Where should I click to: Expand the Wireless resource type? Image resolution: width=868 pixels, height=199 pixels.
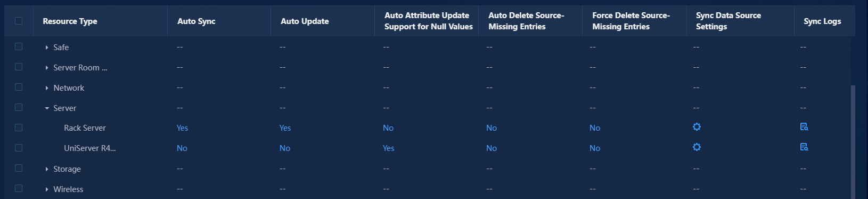pos(47,189)
